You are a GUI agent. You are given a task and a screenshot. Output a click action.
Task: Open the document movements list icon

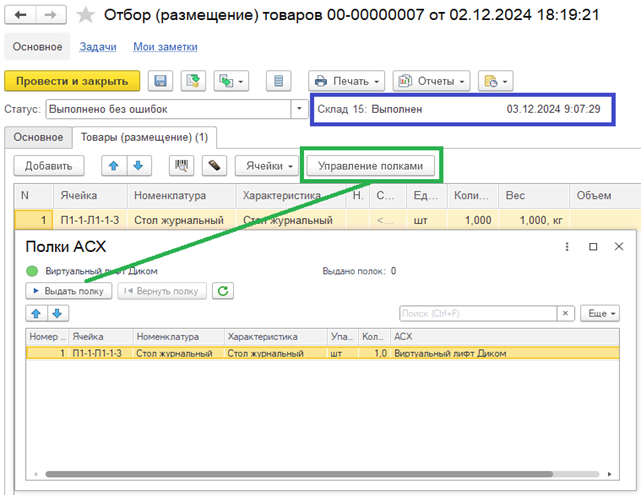(279, 81)
